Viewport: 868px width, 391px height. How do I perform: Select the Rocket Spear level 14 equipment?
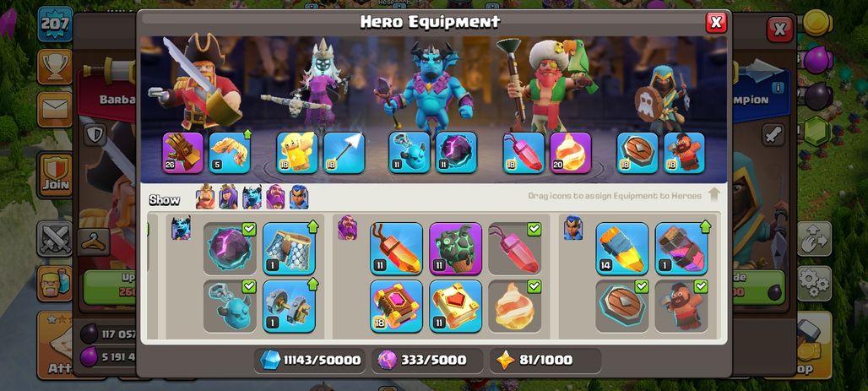click(621, 248)
